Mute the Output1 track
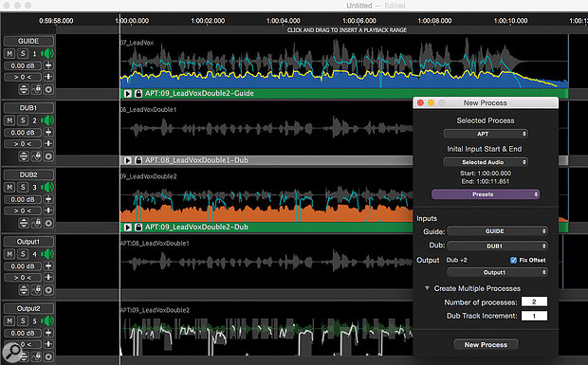This screenshot has width=588, height=365. (x=9, y=254)
